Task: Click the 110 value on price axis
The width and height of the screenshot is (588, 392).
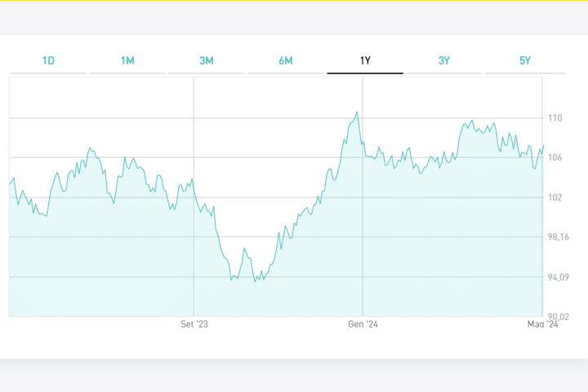Action: point(555,118)
